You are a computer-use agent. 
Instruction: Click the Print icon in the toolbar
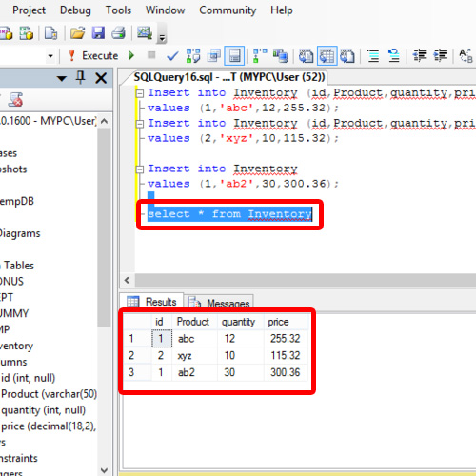click(119, 32)
